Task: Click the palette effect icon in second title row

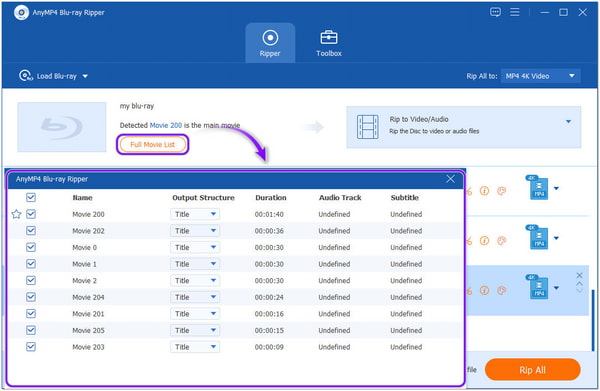Action: click(x=501, y=241)
